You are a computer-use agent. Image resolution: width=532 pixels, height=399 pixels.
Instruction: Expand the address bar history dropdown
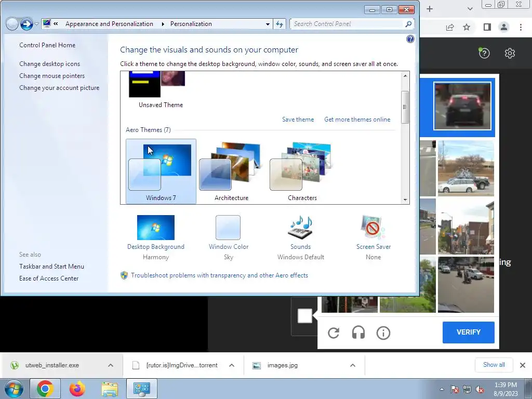pyautogui.click(x=268, y=24)
